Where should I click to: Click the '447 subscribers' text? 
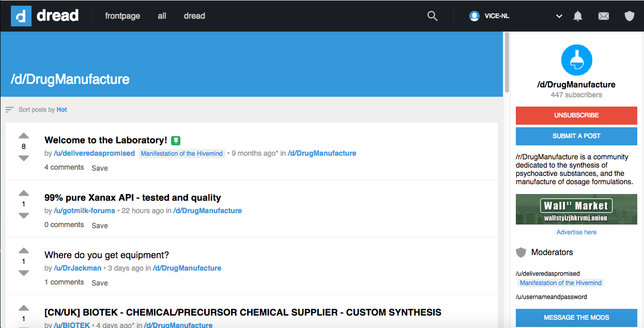pos(576,95)
